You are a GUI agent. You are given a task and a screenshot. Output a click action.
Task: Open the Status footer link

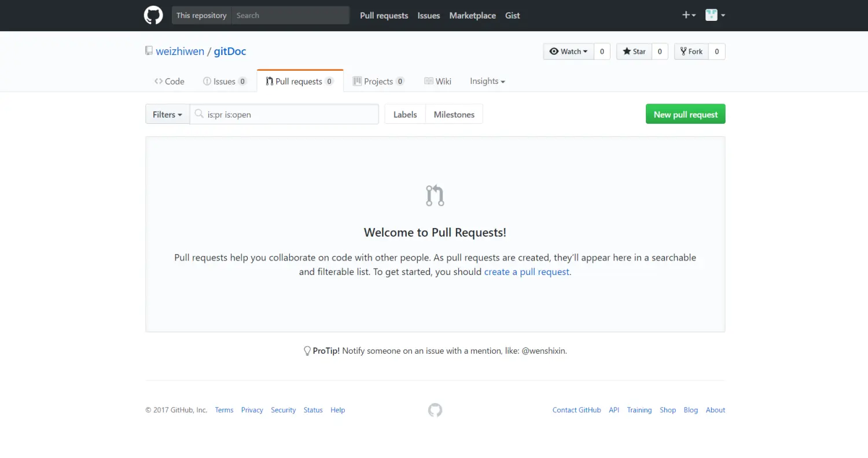pyautogui.click(x=313, y=410)
